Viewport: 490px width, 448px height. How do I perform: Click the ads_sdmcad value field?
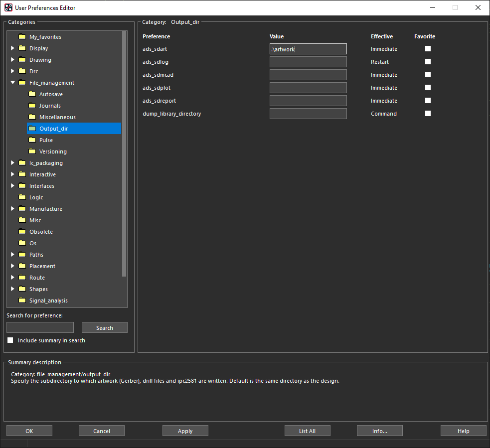(308, 75)
